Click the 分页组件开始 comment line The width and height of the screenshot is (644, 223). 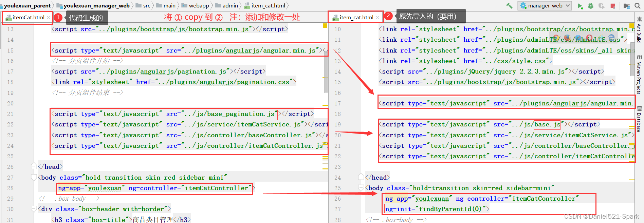pyautogui.click(x=87, y=61)
